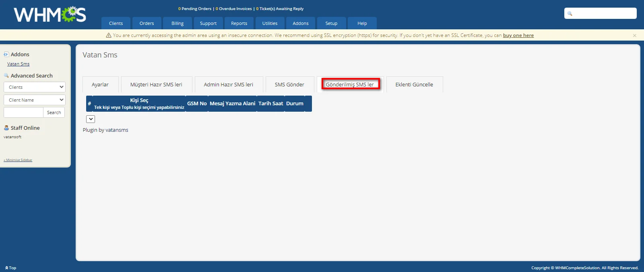Viewport: 644px width, 272px height.
Task: Click the Search button in Advanced Search
Action: 54,112
